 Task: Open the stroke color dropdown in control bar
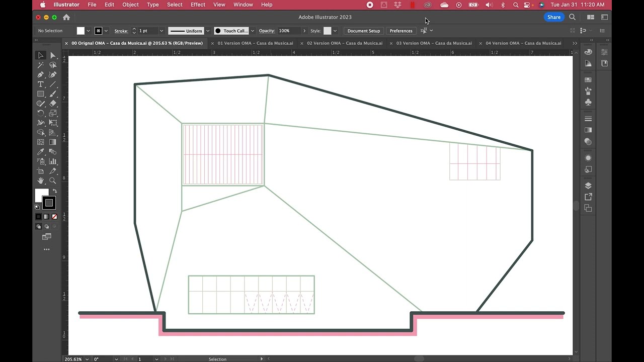point(106,31)
